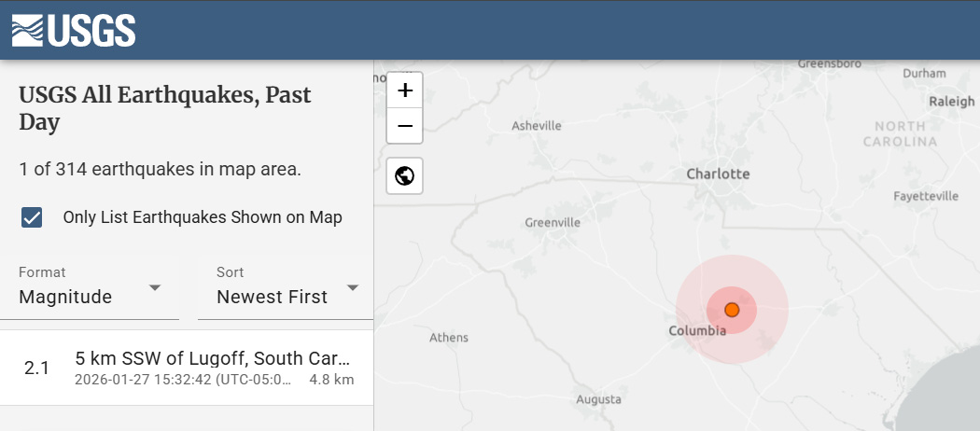
Task: Click the Columbia city label on map
Action: coord(697,331)
